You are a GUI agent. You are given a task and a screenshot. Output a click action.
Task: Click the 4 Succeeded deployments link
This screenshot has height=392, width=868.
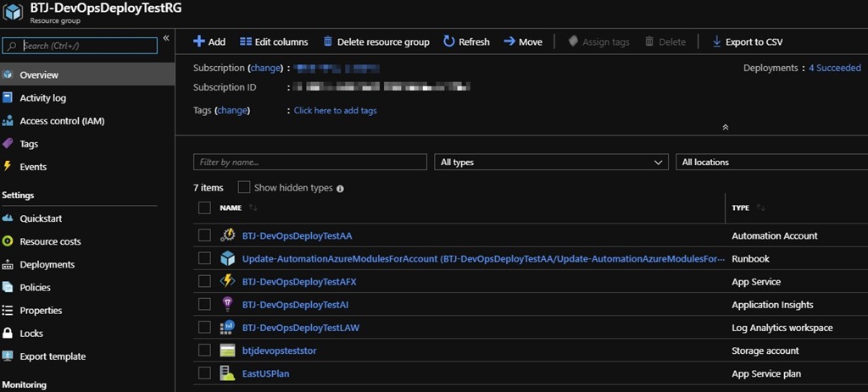[x=835, y=68]
